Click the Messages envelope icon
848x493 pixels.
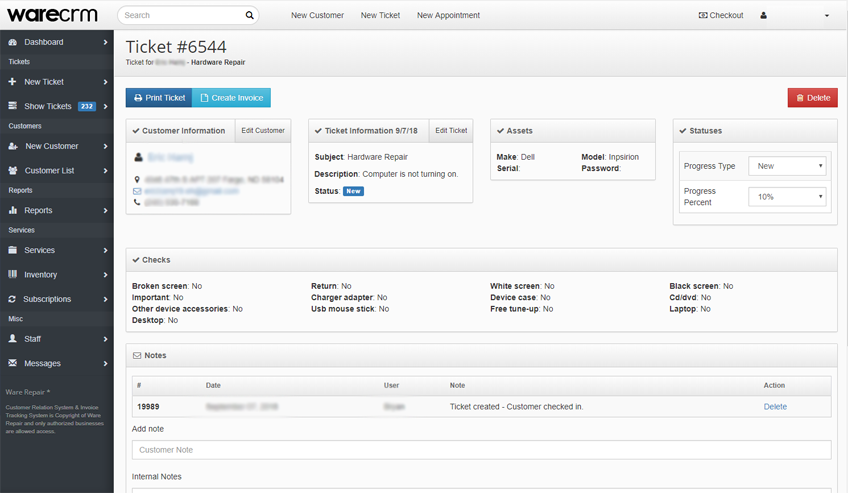click(12, 363)
